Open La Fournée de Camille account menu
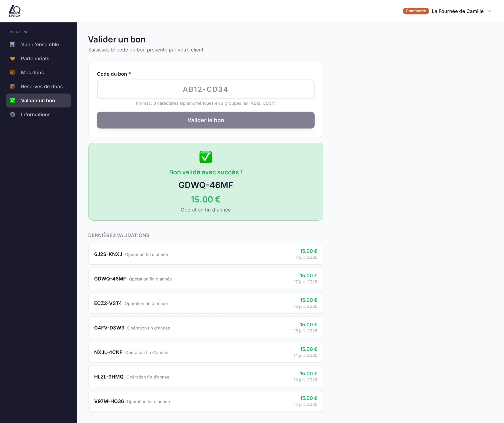The width and height of the screenshot is (504, 423). pyautogui.click(x=457, y=11)
